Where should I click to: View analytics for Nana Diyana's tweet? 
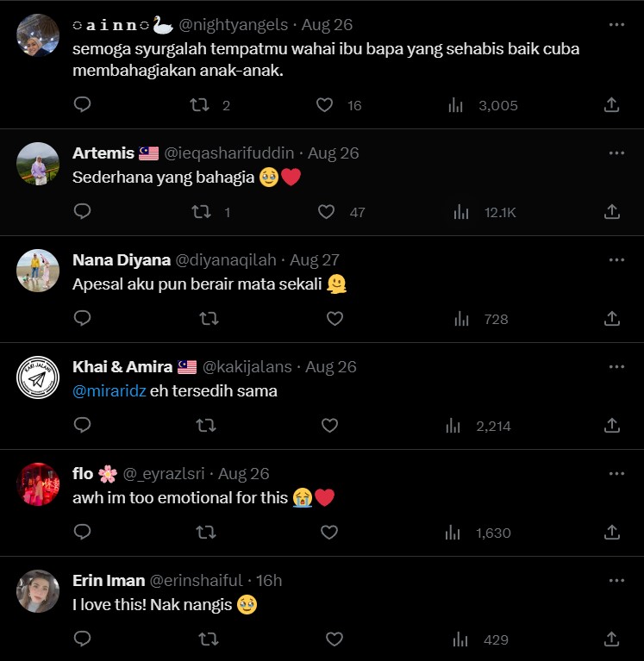click(461, 319)
